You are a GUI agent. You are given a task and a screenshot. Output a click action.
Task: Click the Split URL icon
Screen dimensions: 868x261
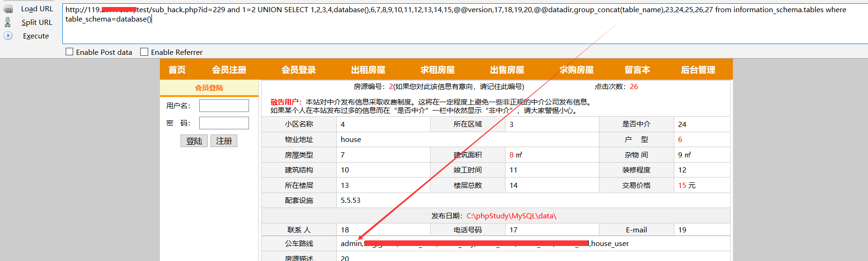pos(8,22)
